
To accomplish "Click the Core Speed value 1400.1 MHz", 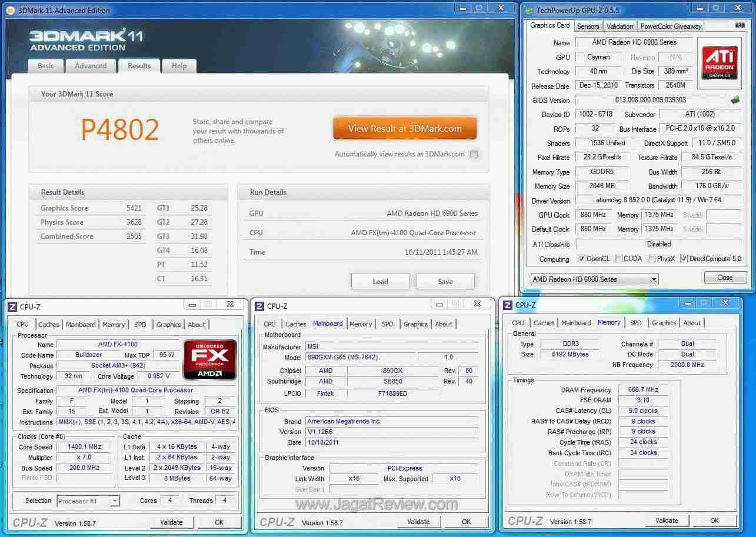I will pyautogui.click(x=84, y=447).
